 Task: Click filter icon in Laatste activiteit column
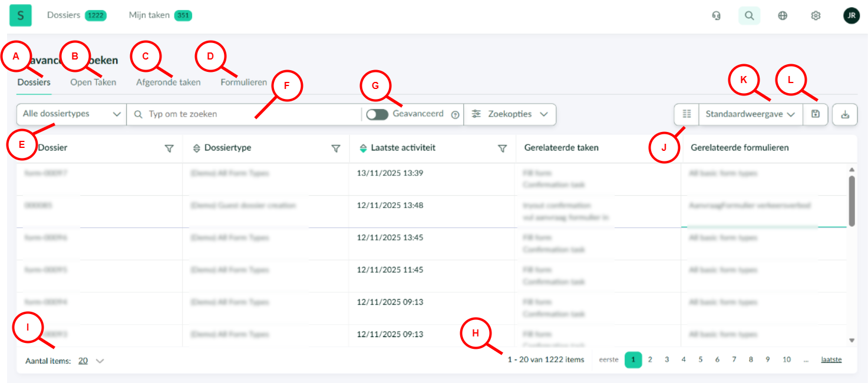coord(502,148)
